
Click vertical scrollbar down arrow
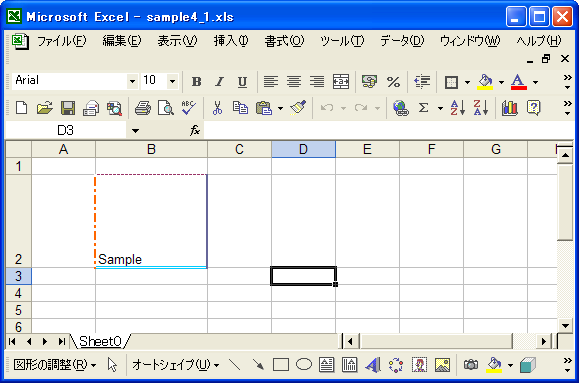(565, 326)
